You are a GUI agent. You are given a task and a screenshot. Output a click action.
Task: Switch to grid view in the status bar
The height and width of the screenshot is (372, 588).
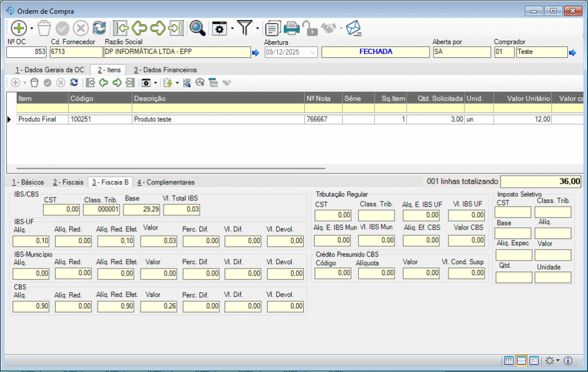[x=509, y=361]
